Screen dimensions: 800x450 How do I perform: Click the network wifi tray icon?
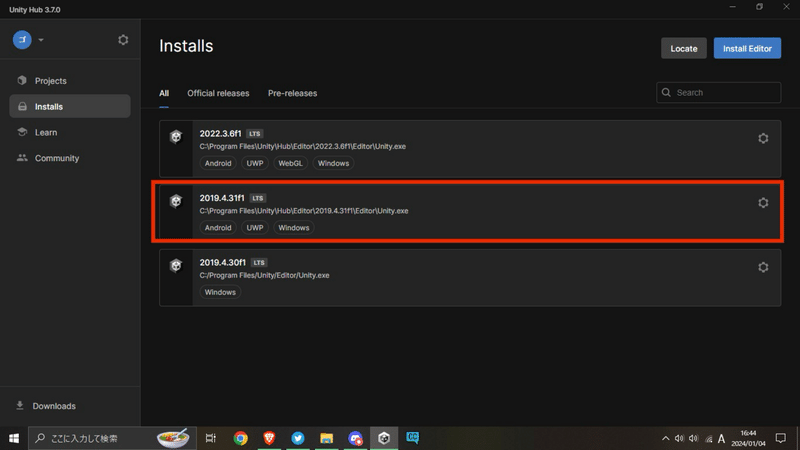coord(709,439)
